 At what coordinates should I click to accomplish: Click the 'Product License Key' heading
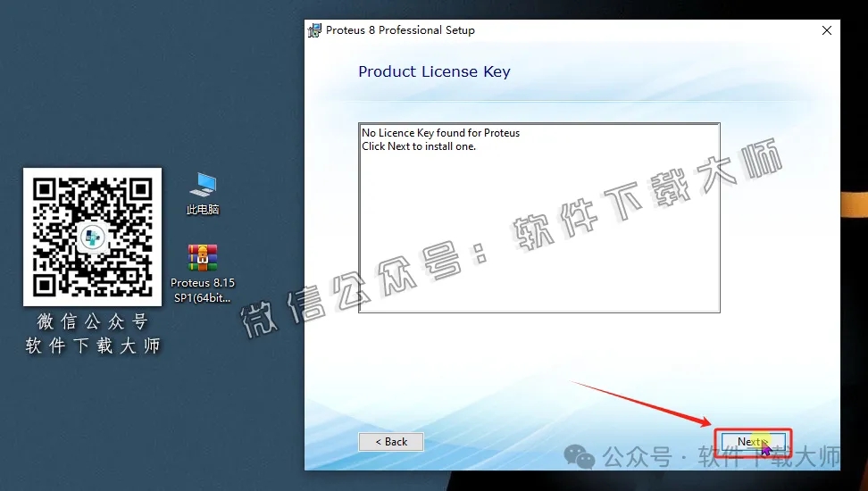point(434,72)
